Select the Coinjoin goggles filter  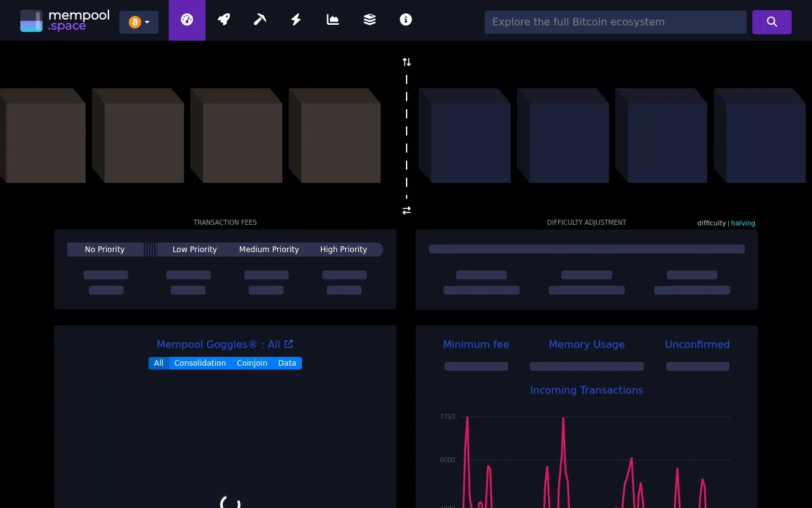252,363
